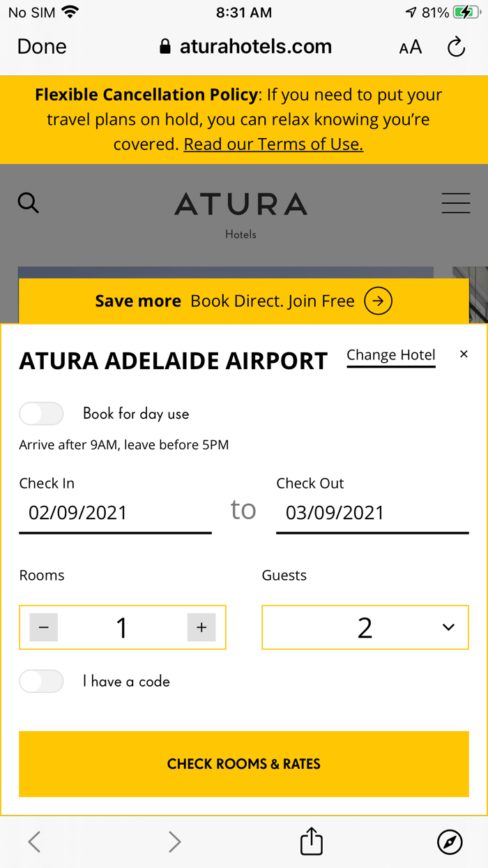
Task: Go forward using the forward arrow
Action: [x=174, y=841]
